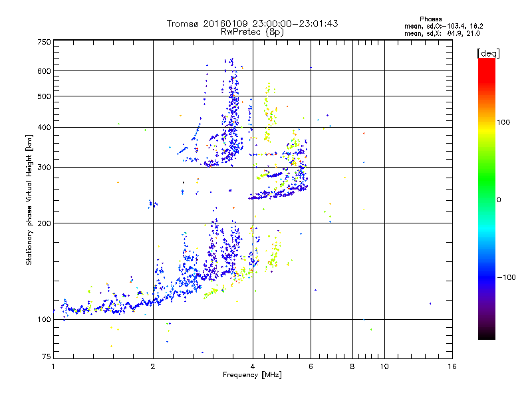
Task: Click the y-axis tick label '75'
Action: click(x=47, y=356)
